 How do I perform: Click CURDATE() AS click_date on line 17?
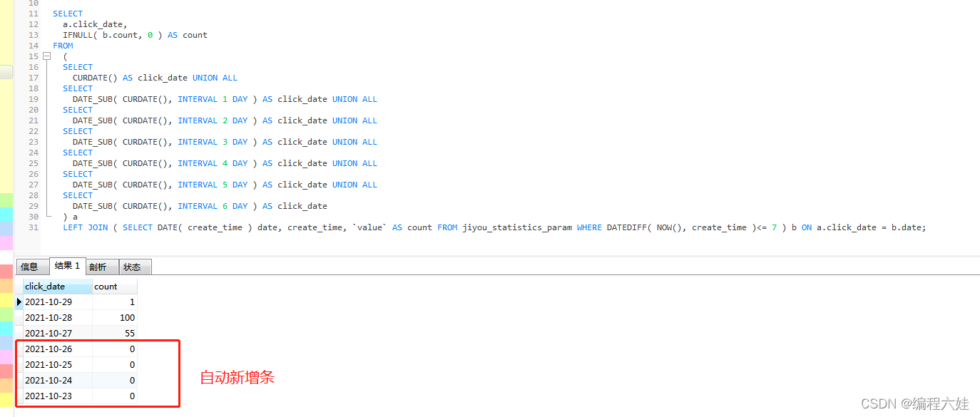coord(131,78)
